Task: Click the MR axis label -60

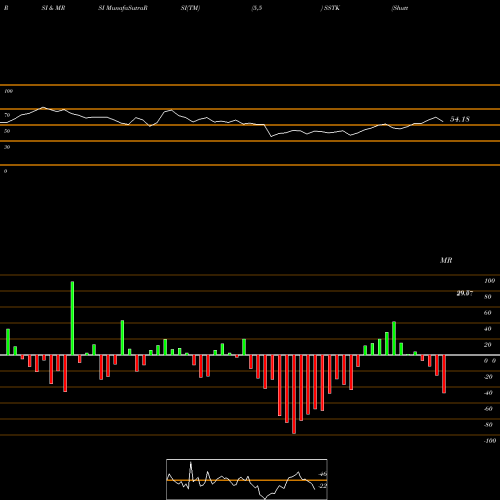Action: coord(488,409)
